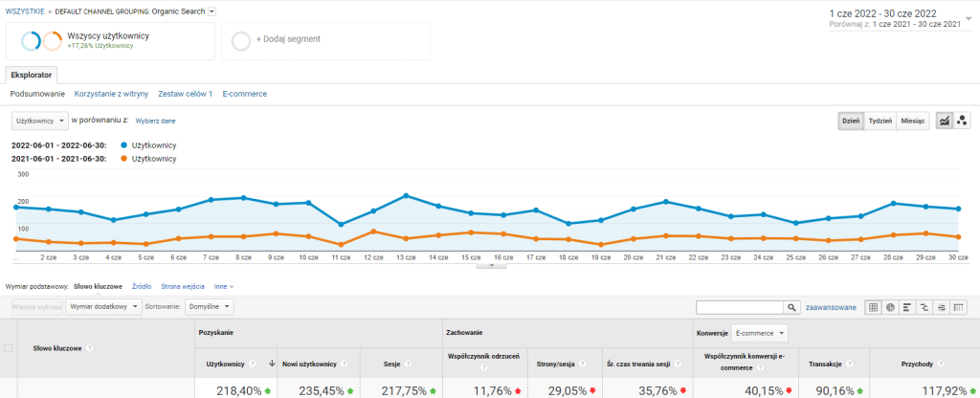Click the zaawansowane filter link
980x398 pixels.
[x=831, y=307]
